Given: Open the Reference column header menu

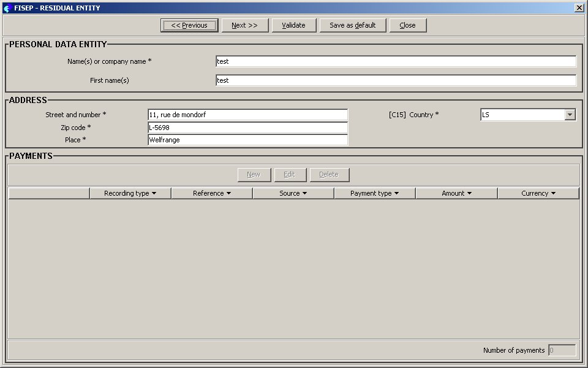Looking at the screenshot, I should coord(211,193).
